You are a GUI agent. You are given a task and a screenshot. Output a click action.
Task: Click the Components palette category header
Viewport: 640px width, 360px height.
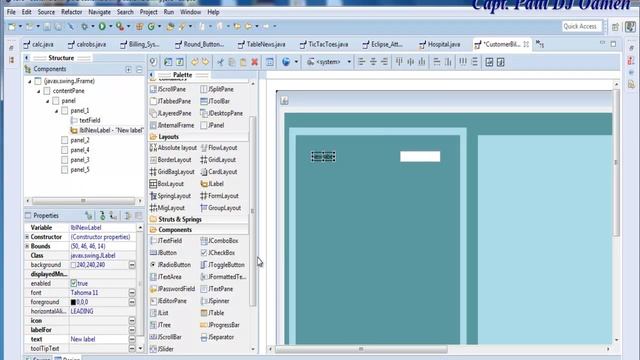pos(199,230)
